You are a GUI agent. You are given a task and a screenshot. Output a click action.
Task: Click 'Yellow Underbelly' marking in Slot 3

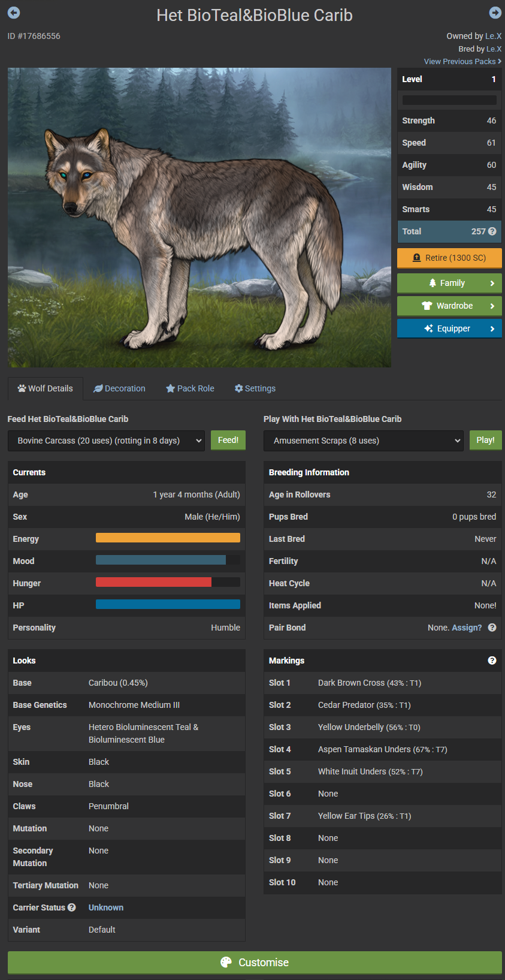[x=351, y=727]
